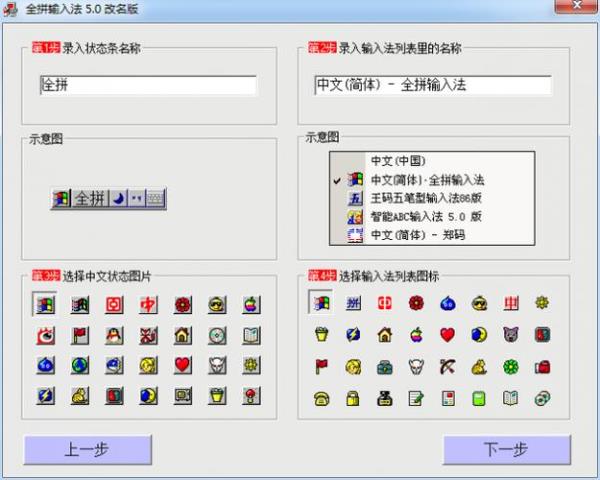The width and height of the screenshot is (600, 480).
Task: Select the telephone icon in list icons
Action: 321,398
